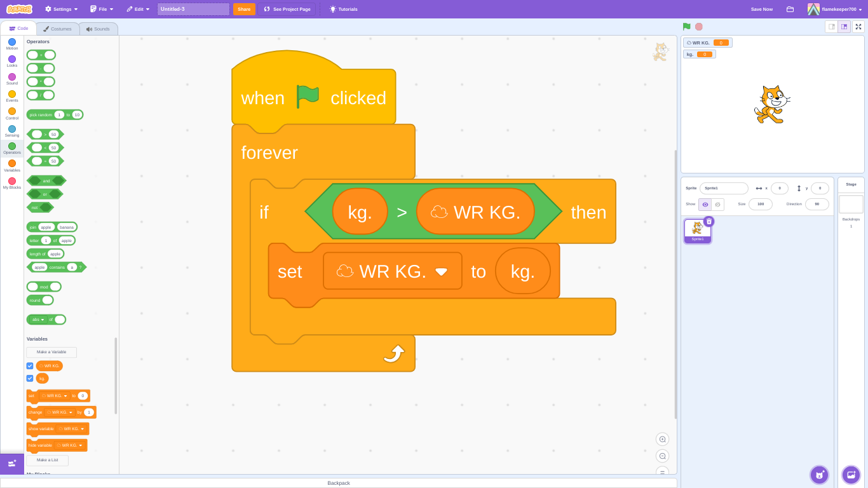
Task: Hide the sprite with crossed-eye button
Action: tap(717, 205)
